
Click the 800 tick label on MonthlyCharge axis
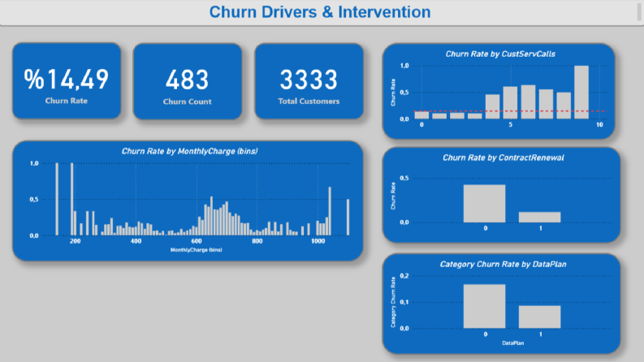click(257, 241)
